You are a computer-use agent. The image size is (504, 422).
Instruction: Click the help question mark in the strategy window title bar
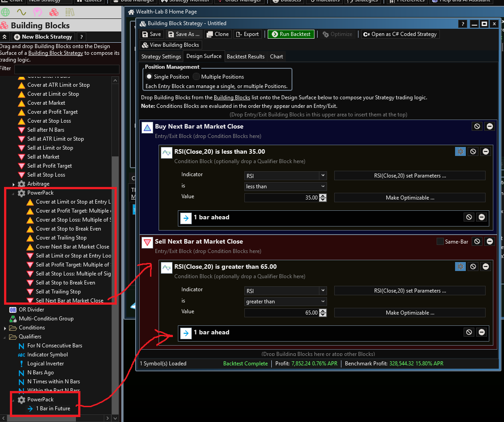(x=463, y=23)
